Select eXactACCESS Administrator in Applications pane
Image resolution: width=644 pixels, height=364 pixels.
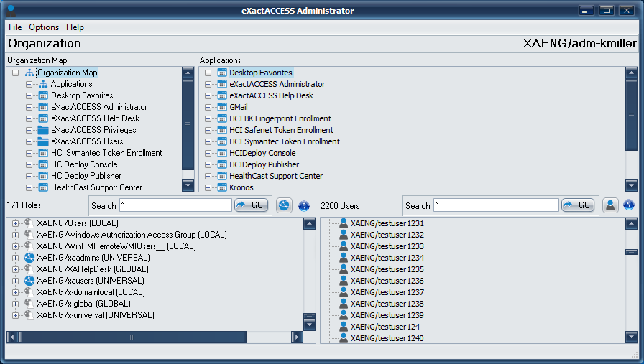277,84
